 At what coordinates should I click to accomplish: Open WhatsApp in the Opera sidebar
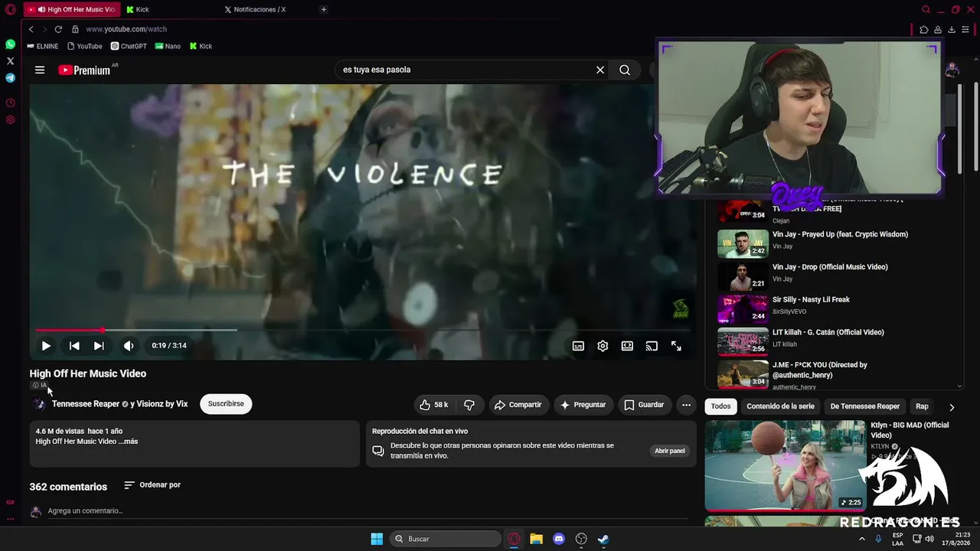point(10,44)
